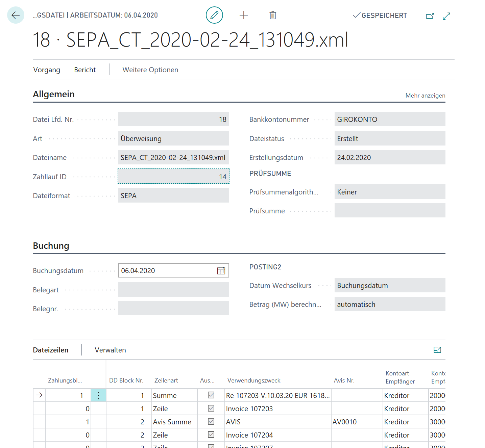This screenshot has height=448, width=485.
Task: Show more fields via Mehr anzeigen
Action: click(425, 96)
